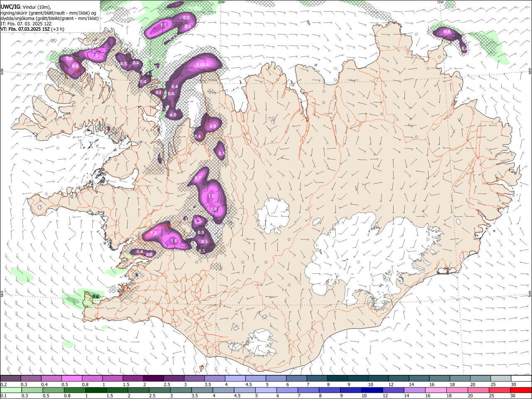Click the '0.2' label on the purple scale
This screenshot has width=532, height=399.
pyautogui.click(x=4, y=384)
